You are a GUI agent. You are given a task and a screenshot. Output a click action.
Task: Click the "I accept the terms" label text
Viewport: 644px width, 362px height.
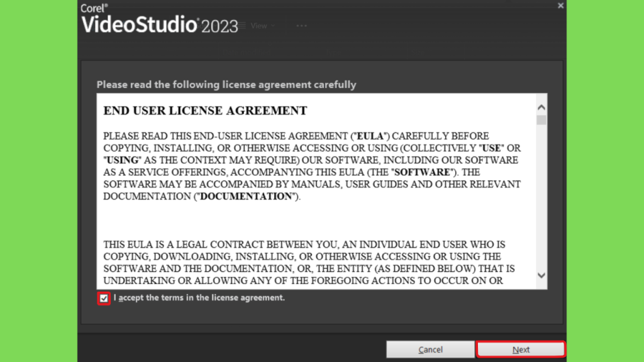[x=199, y=297]
